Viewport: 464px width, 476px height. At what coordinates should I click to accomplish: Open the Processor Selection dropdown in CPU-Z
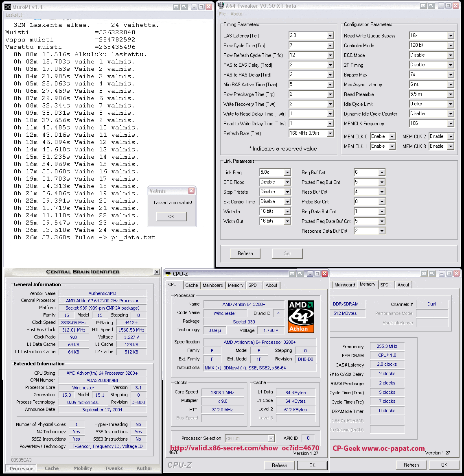271,438
